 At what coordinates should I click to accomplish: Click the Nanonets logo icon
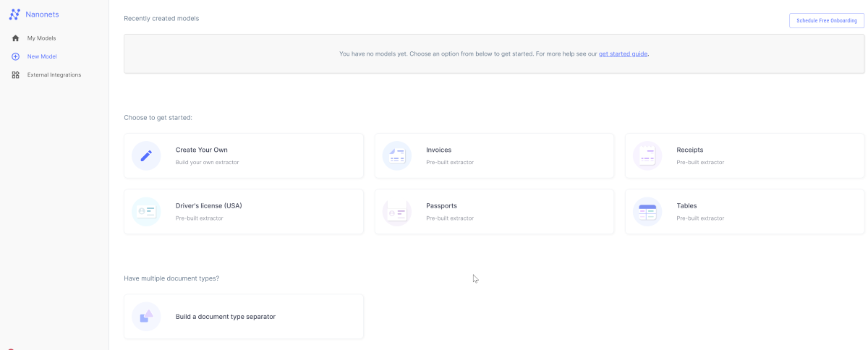point(14,14)
